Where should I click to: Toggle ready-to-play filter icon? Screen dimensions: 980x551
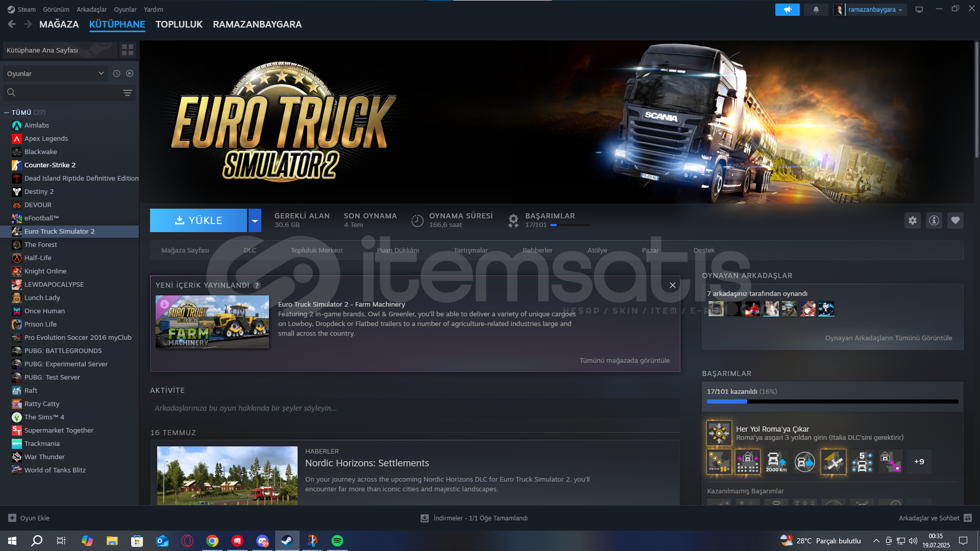pos(130,73)
